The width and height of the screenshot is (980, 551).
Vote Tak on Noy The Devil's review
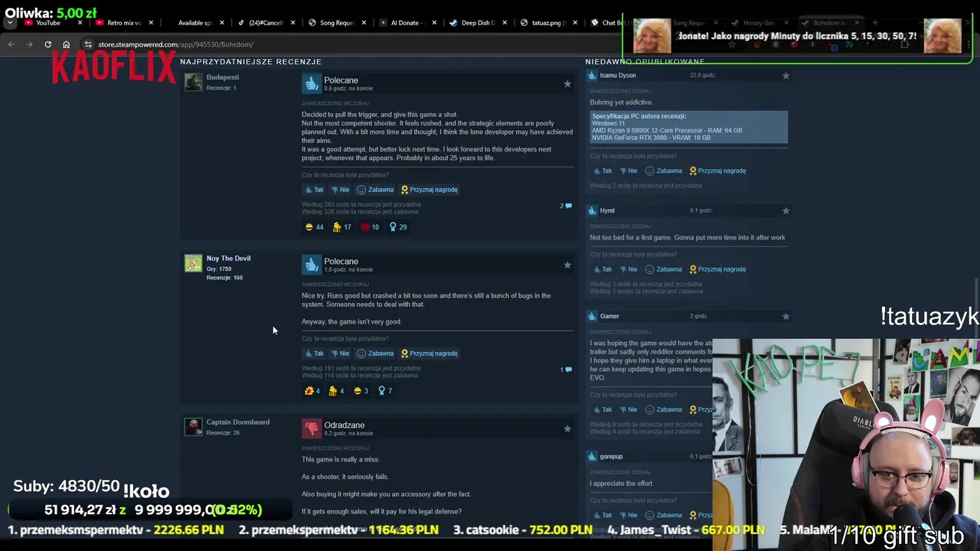(x=315, y=354)
